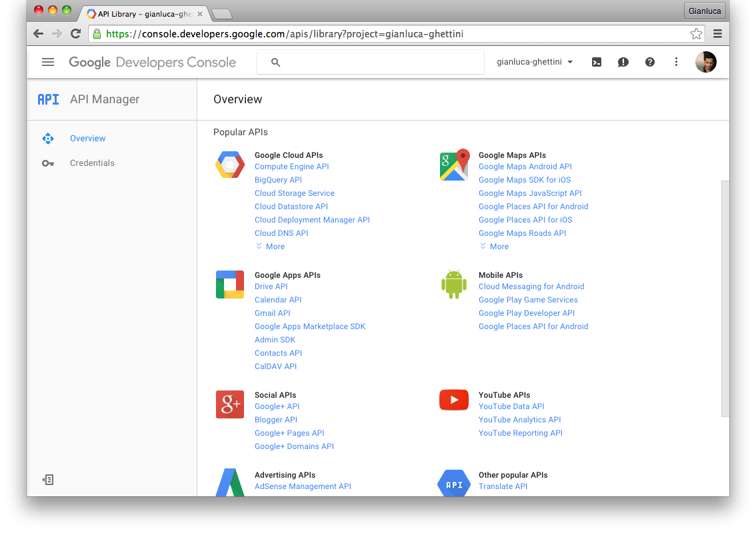
Task: Click the user profile avatar
Action: point(706,62)
